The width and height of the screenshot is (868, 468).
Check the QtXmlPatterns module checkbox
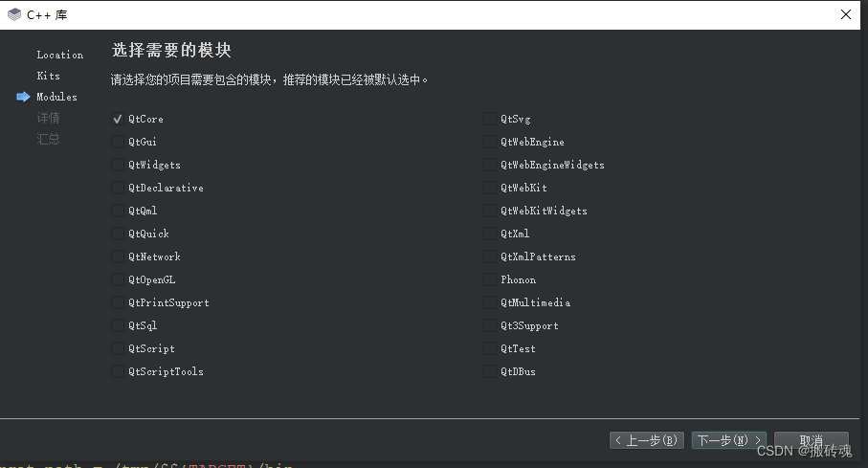tap(490, 257)
